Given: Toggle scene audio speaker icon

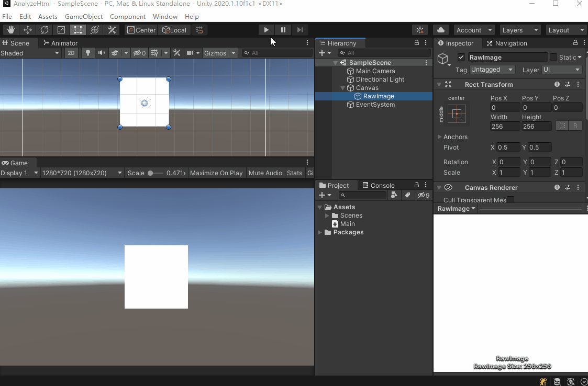Looking at the screenshot, I should point(101,53).
